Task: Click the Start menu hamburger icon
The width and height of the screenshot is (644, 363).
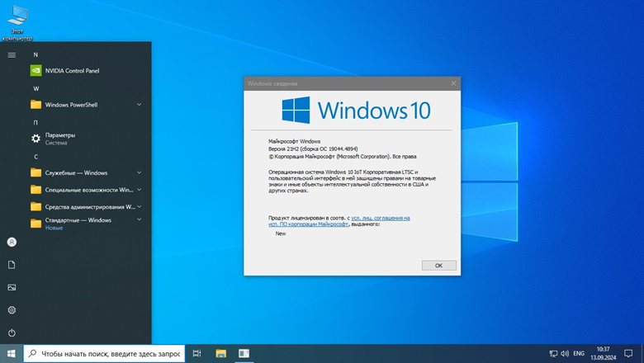Action: tap(12, 55)
